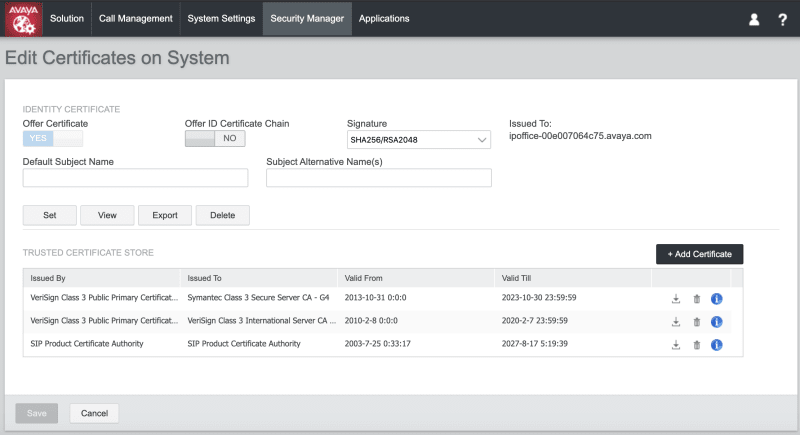Viewport: 800px width, 435px height.
Task: Open the Call Management menu
Action: pos(136,19)
